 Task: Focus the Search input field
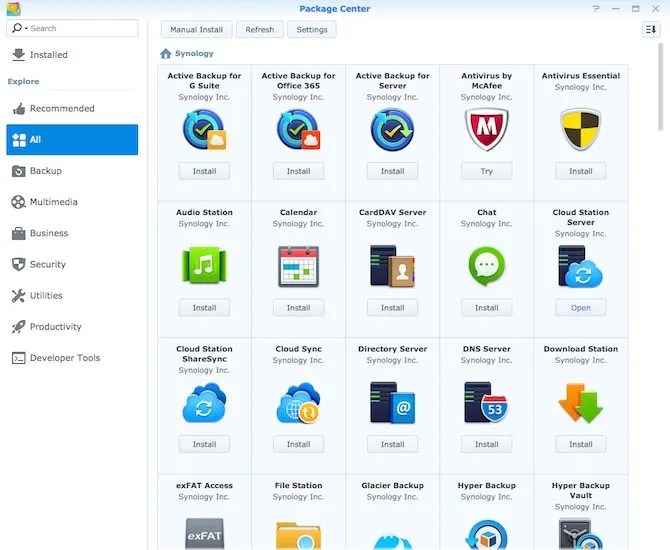point(72,28)
